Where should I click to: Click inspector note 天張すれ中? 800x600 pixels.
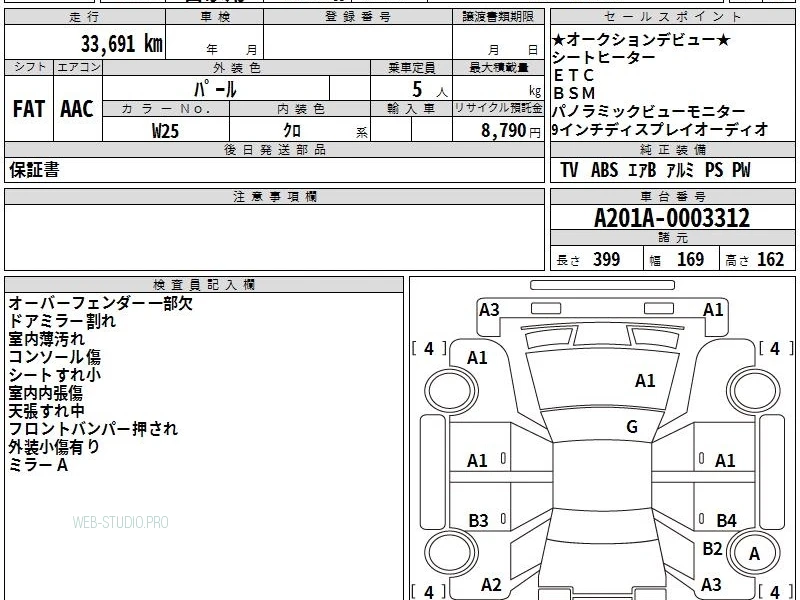[x=46, y=411]
